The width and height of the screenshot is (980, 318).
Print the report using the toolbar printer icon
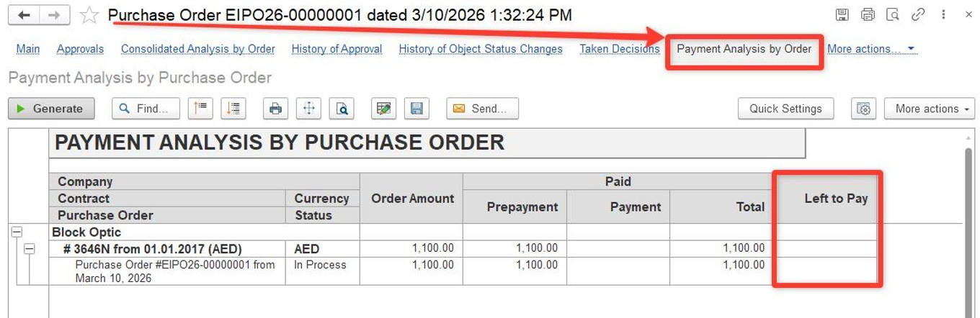(x=275, y=109)
